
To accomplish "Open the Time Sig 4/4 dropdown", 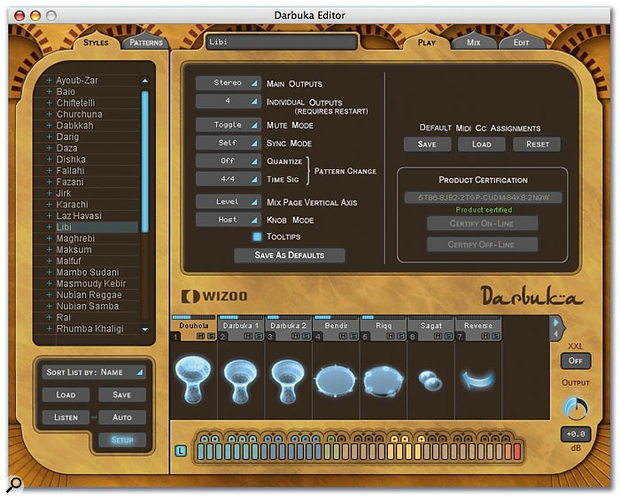I will [228, 179].
